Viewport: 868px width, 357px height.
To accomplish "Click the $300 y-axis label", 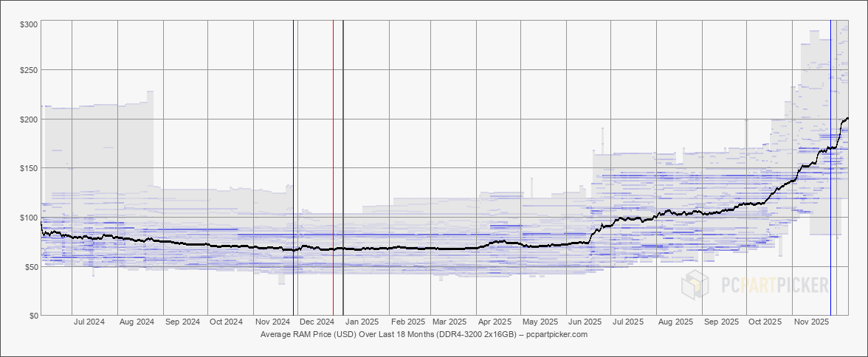I will (x=29, y=24).
